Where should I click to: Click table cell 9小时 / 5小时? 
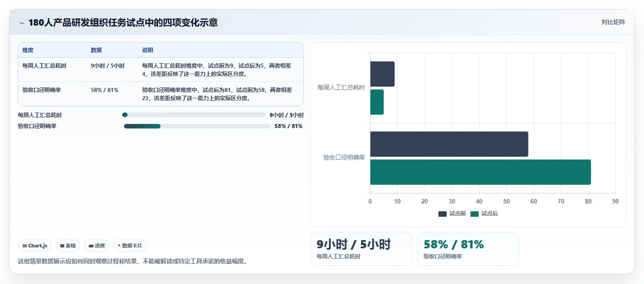coord(108,66)
